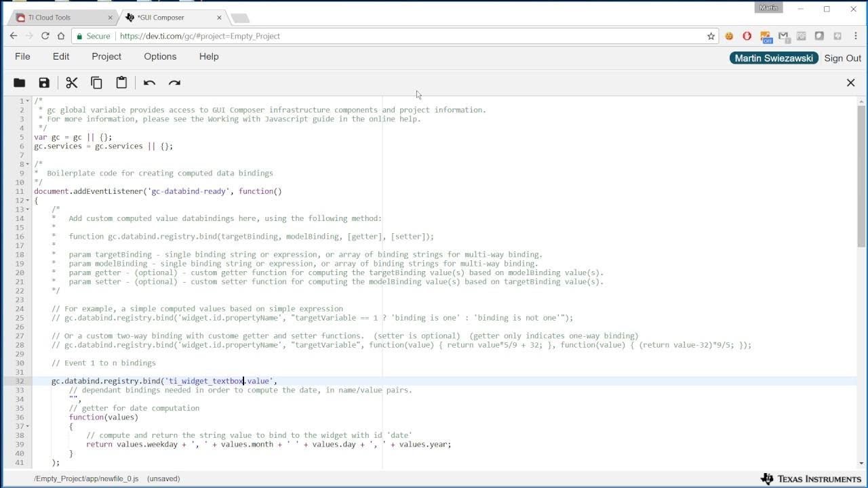This screenshot has width=868, height=488.
Task: Copy selection with the toolbar copy icon
Action: pyautogui.click(x=96, y=83)
